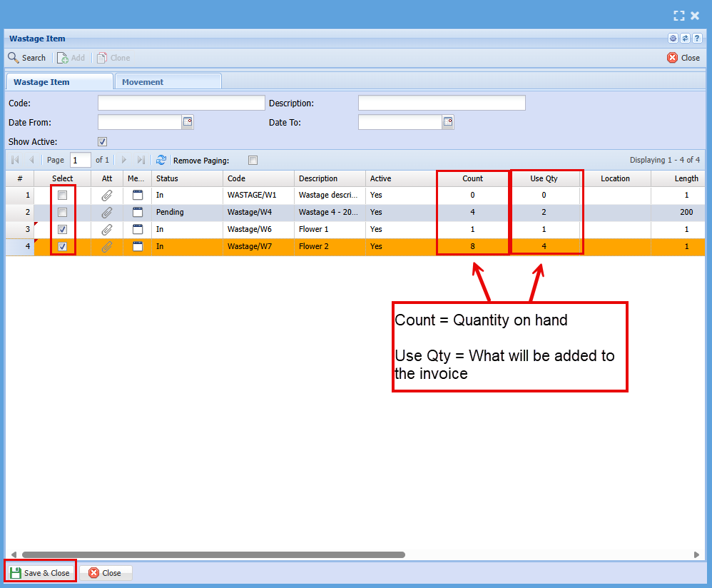Click the 'Flower 1' description cell
Viewport: 712px width, 588px height.
[x=330, y=229]
